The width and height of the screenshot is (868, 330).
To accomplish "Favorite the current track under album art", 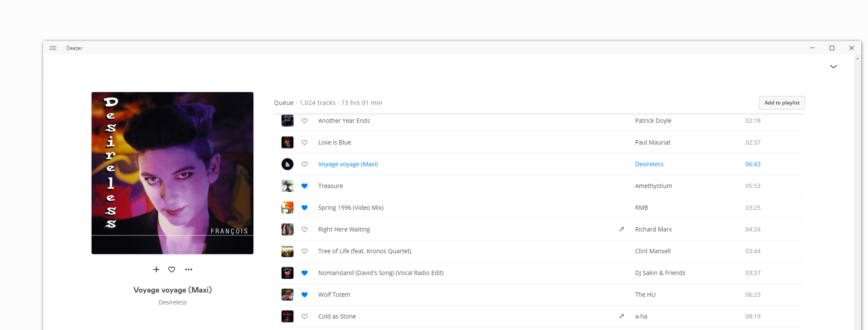I will click(172, 269).
